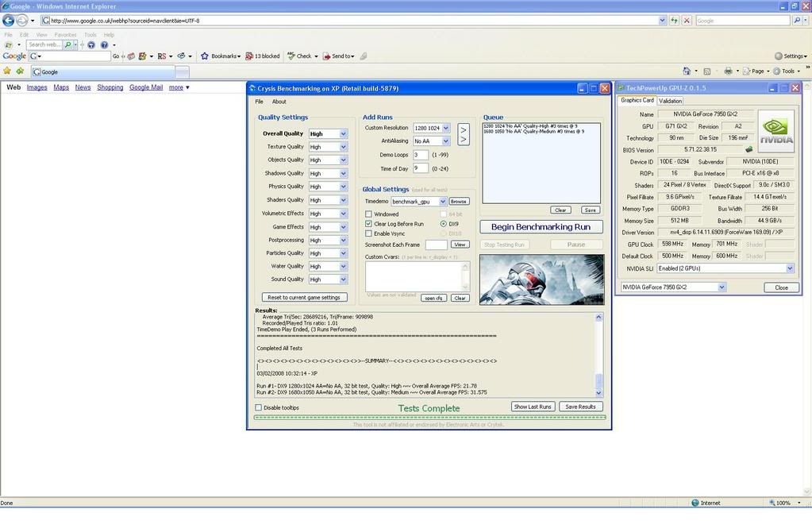Click the RS toolbar icon
The width and height of the screenshot is (812, 532).
(162, 56)
